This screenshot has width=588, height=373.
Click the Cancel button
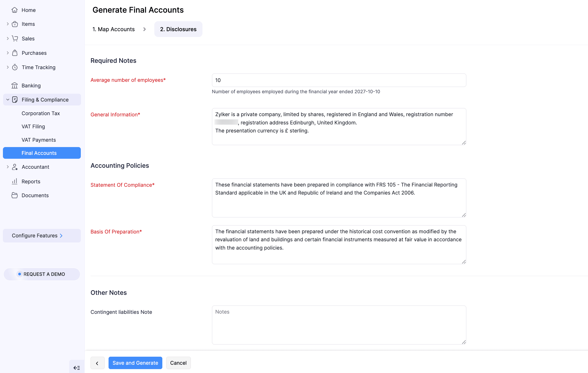pos(178,363)
